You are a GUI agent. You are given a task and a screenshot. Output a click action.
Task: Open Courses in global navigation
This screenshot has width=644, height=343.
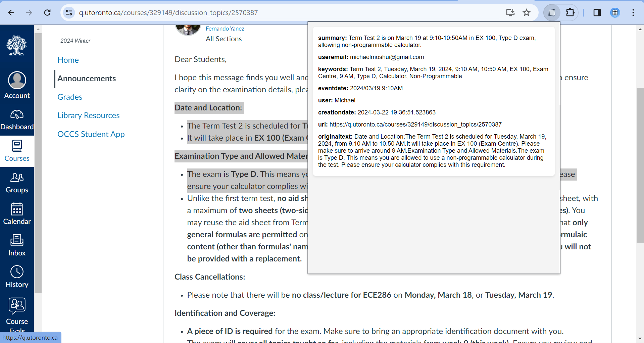(17, 151)
